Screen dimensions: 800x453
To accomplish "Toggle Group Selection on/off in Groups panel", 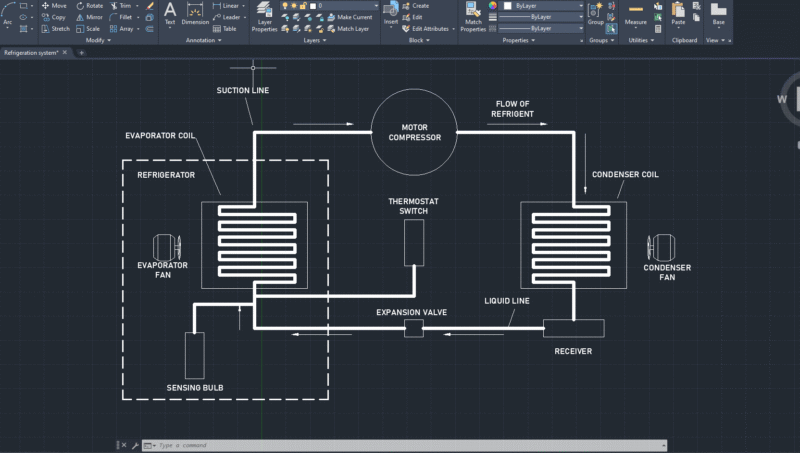I will (611, 29).
